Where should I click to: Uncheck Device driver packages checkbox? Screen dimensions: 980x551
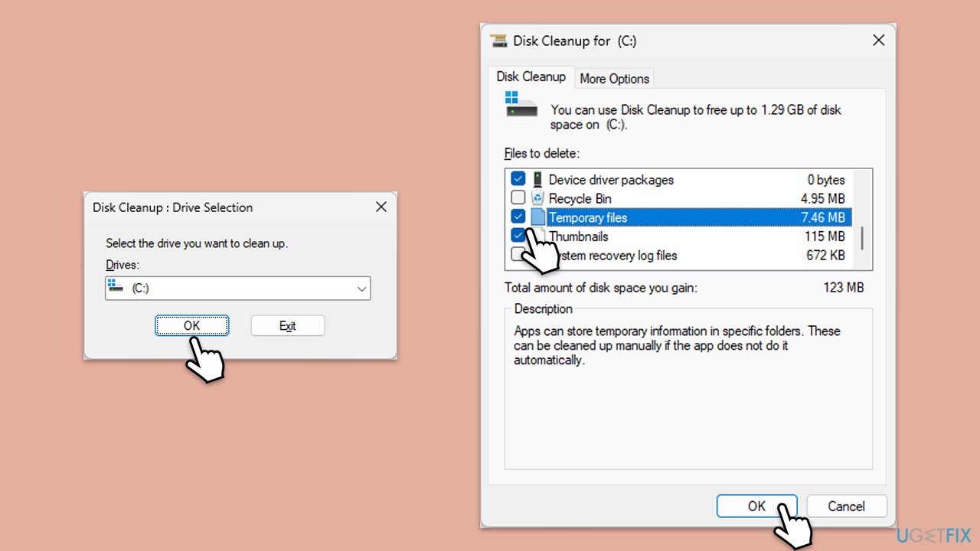(x=518, y=179)
